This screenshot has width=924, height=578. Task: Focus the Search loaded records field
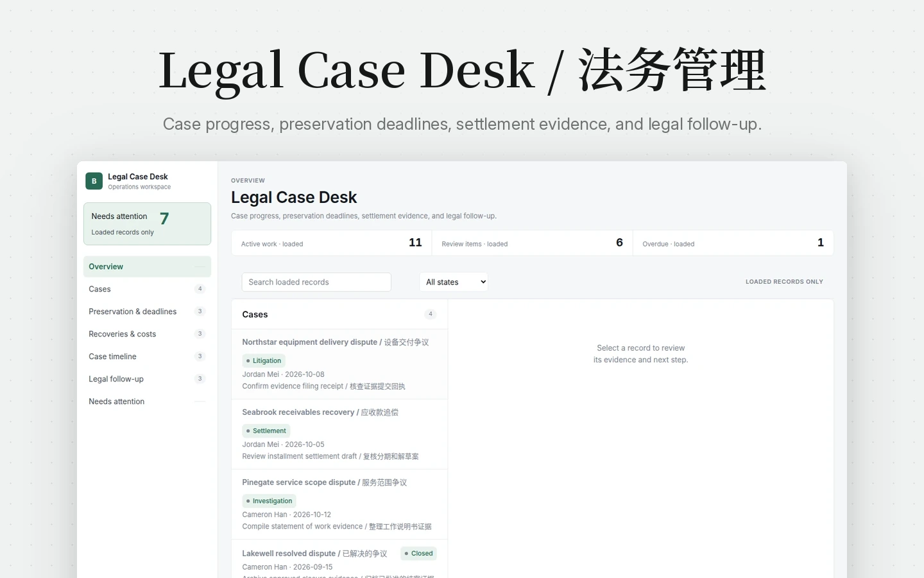316,282
